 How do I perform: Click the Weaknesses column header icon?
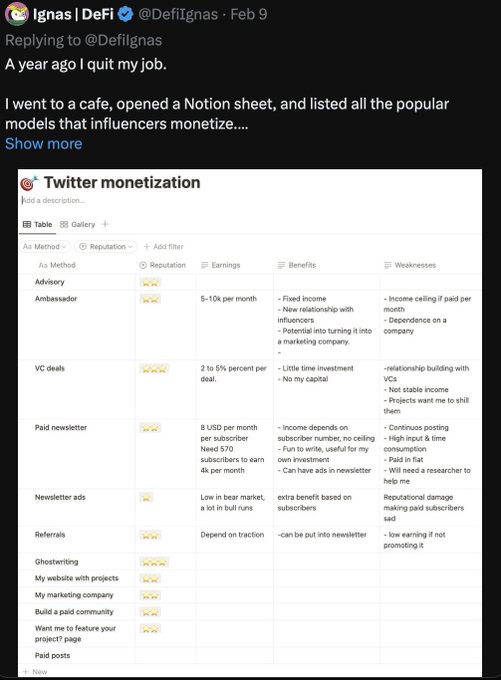388,265
